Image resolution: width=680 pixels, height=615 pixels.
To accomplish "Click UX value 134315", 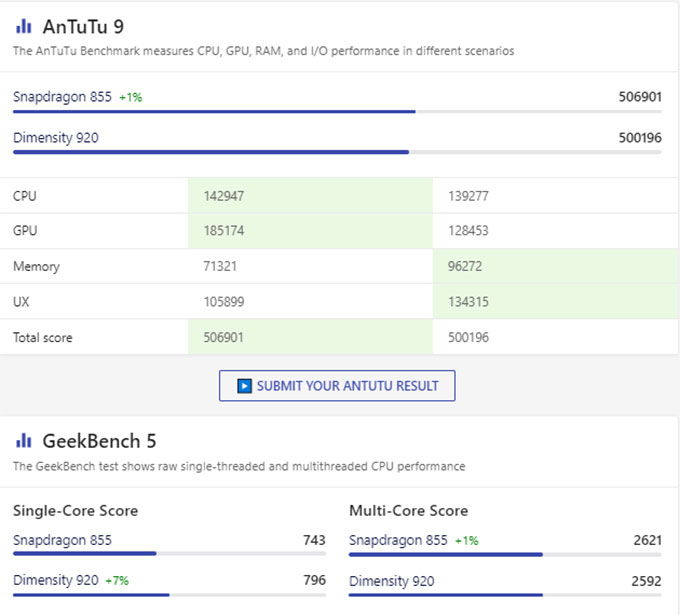I will tap(468, 301).
